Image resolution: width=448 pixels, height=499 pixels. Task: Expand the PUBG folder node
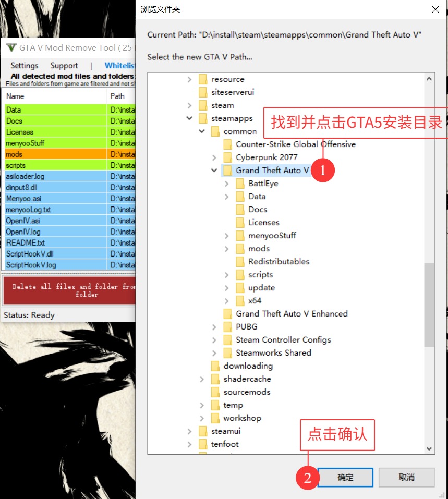point(214,326)
